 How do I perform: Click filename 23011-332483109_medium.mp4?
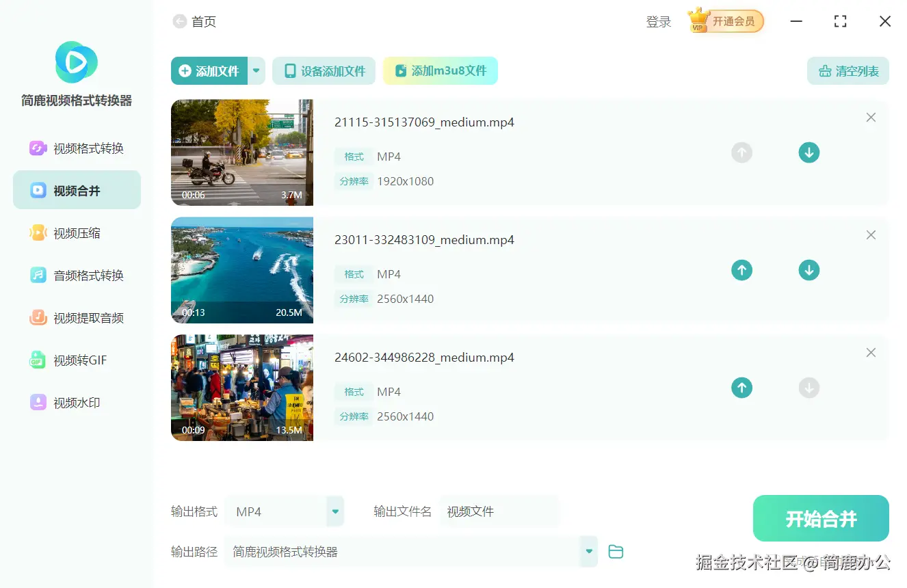click(x=424, y=240)
